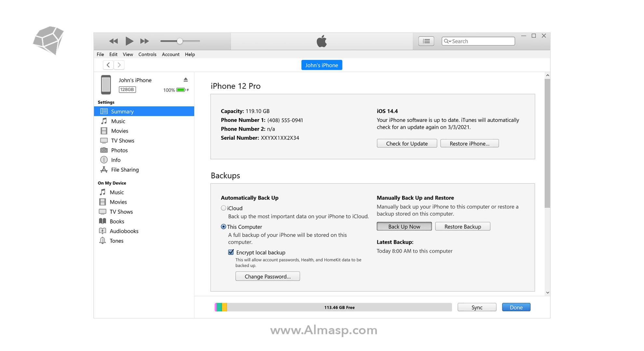This screenshot has width=644, height=351.
Task: Open the list view icon button
Action: 426,41
